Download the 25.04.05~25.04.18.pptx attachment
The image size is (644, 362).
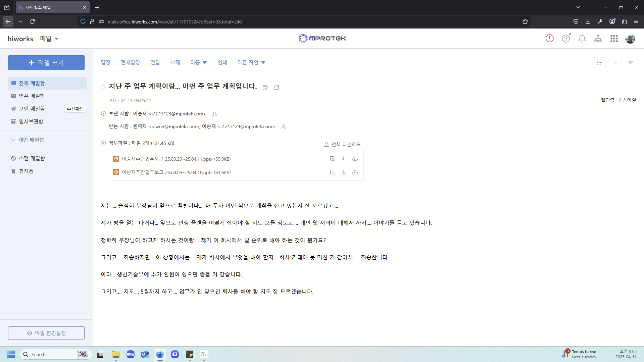click(344, 172)
